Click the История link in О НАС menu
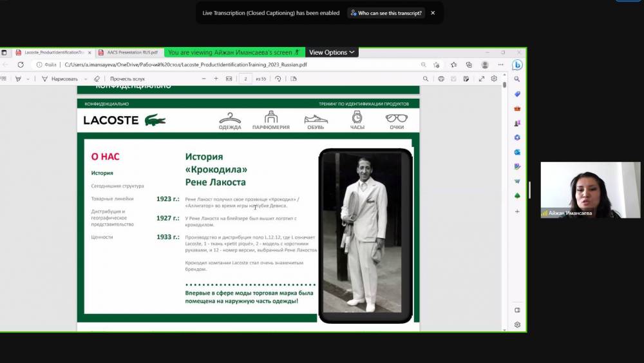This screenshot has width=644, height=363. [x=102, y=173]
